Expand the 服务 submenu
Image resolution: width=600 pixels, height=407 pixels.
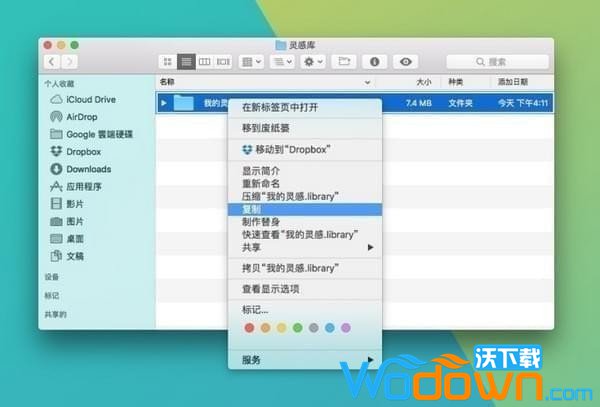[x=305, y=360]
